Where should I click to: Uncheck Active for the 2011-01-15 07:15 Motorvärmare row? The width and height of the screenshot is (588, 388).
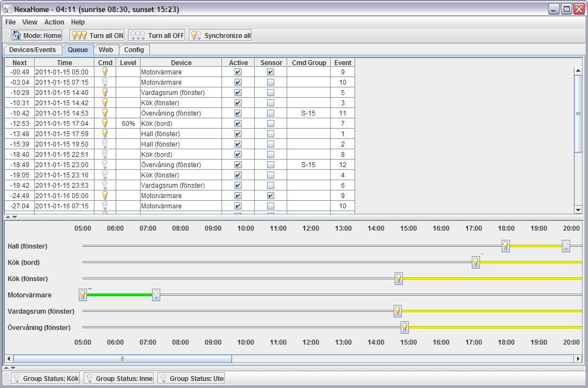click(238, 82)
